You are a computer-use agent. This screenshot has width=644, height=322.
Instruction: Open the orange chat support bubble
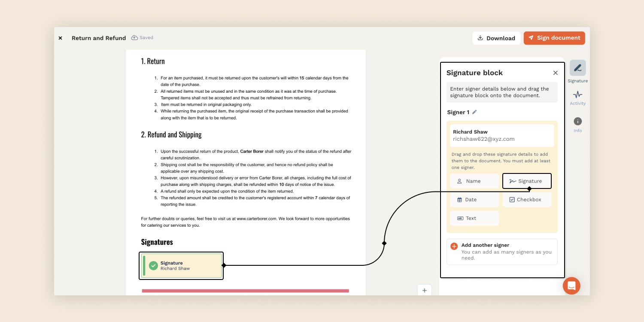point(571,286)
